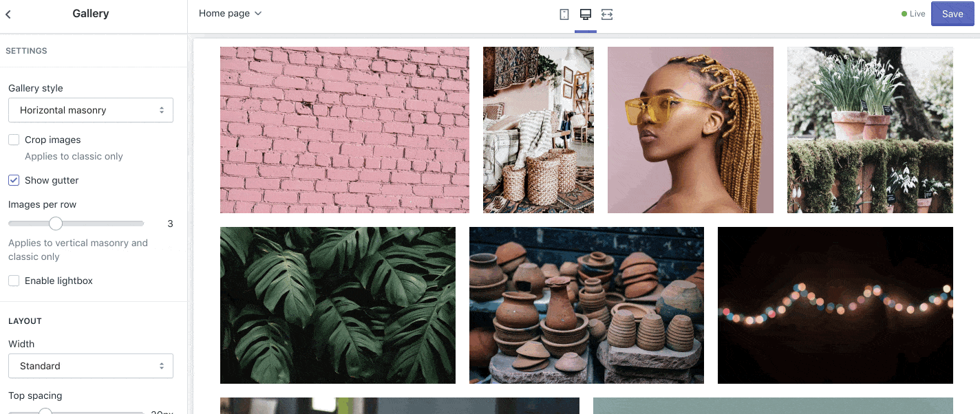Enable the Crop images checkbox
This screenshot has width=980, height=414.
pyautogui.click(x=14, y=140)
